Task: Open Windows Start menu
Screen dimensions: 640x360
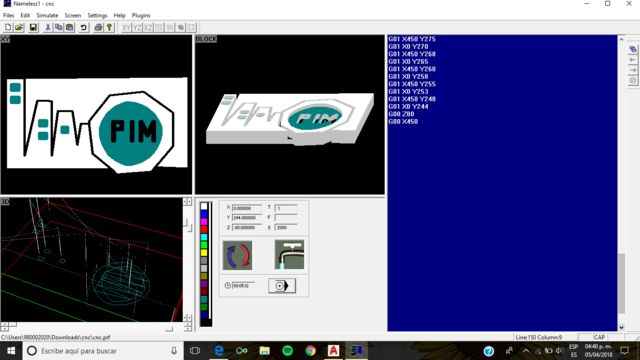Action: (11, 351)
